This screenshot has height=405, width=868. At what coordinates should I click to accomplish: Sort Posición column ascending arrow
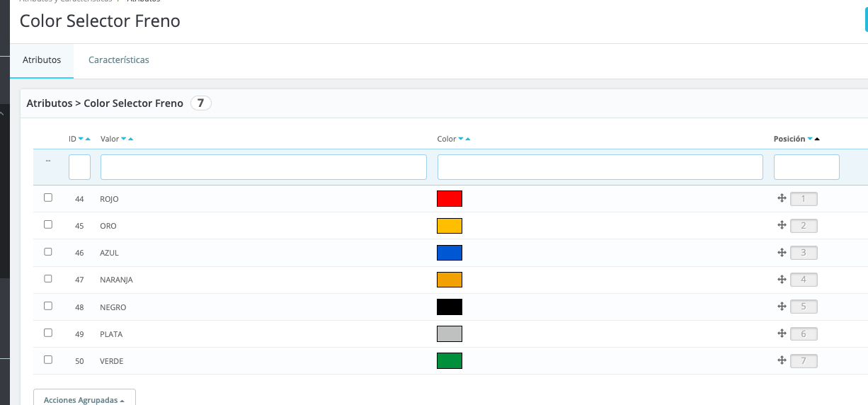point(817,139)
